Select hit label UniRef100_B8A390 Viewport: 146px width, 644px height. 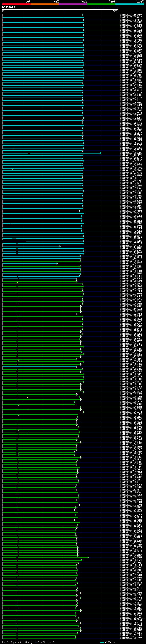click(131, 42)
